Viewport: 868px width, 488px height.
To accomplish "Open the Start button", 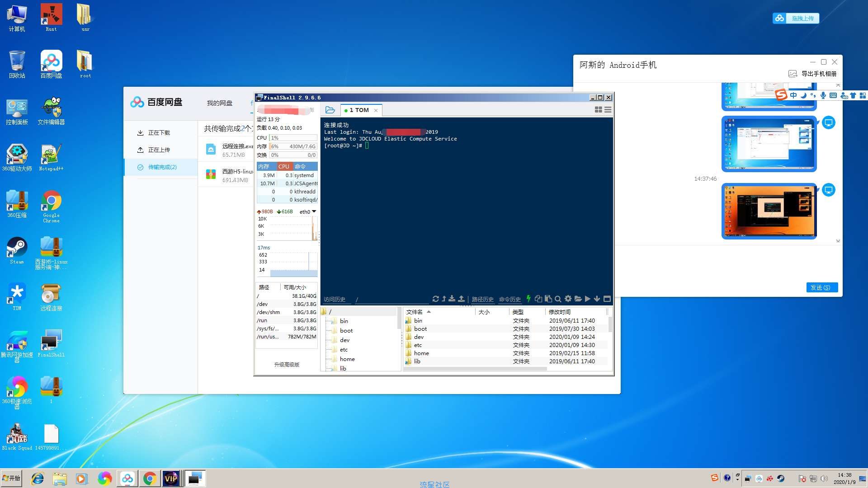I will [x=12, y=478].
